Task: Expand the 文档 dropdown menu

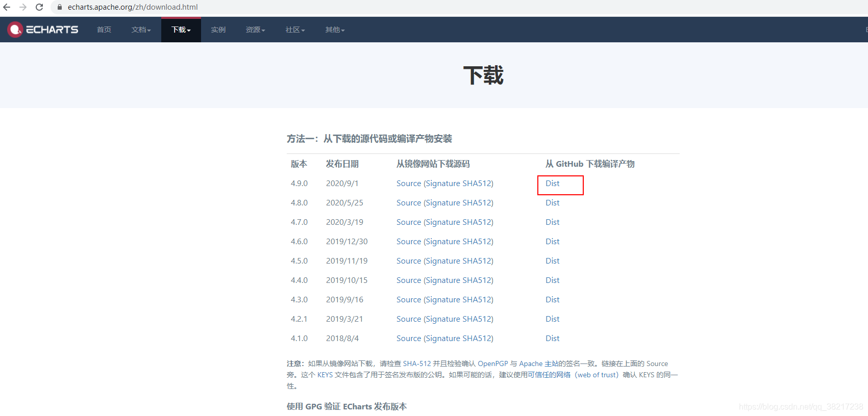Action: [141, 30]
